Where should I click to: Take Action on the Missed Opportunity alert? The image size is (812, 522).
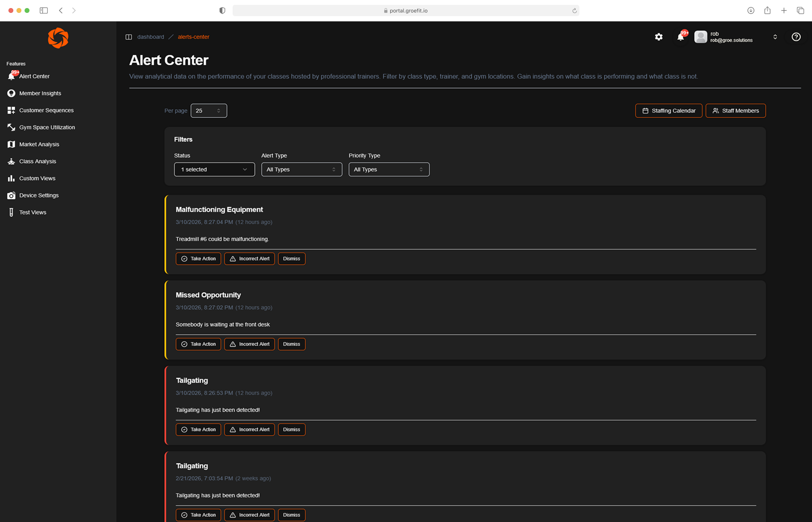[x=198, y=344]
